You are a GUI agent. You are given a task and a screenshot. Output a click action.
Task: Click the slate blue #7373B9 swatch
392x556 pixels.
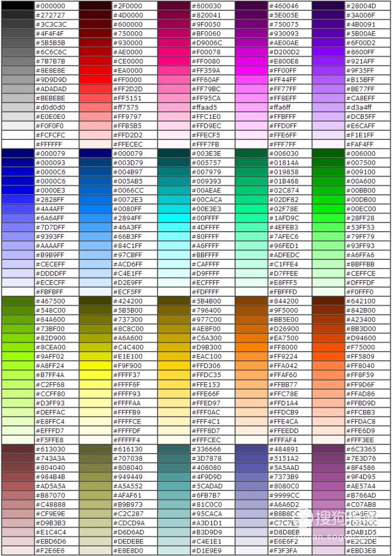tap(251, 477)
